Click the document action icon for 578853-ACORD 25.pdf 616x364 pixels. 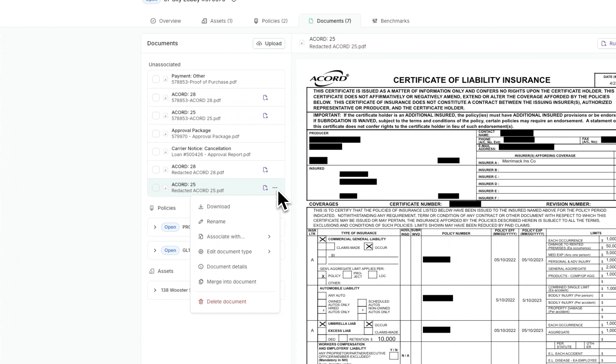point(265,116)
